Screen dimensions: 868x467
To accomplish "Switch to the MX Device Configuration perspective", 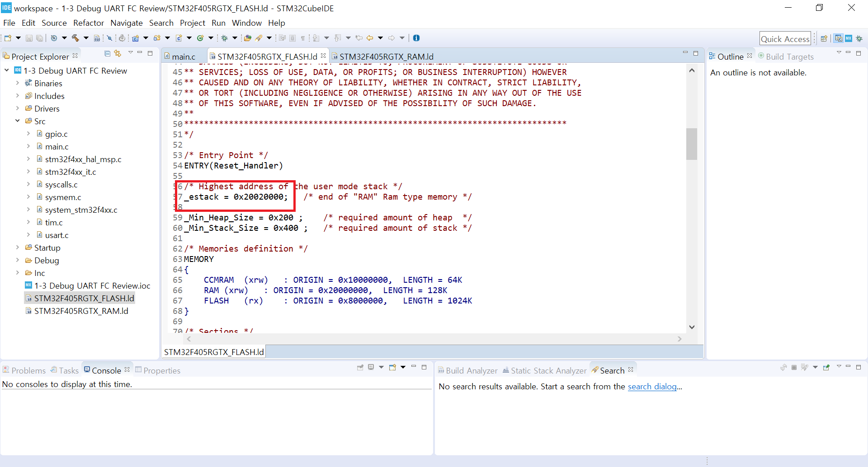I will coord(849,38).
